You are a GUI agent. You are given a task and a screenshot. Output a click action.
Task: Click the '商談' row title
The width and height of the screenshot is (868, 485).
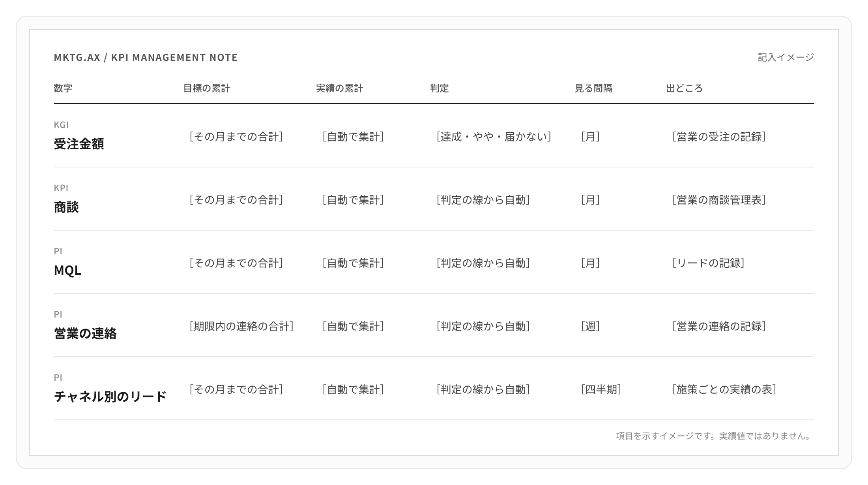(x=66, y=207)
